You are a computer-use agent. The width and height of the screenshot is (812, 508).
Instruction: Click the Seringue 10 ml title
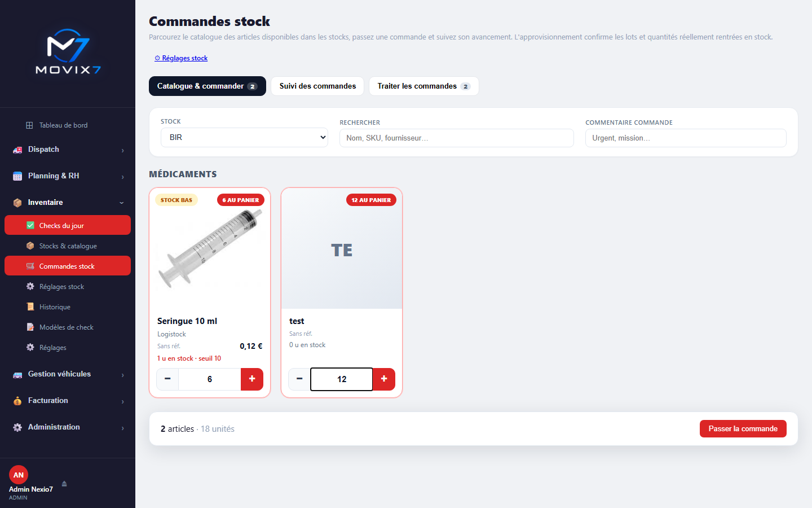(187, 321)
